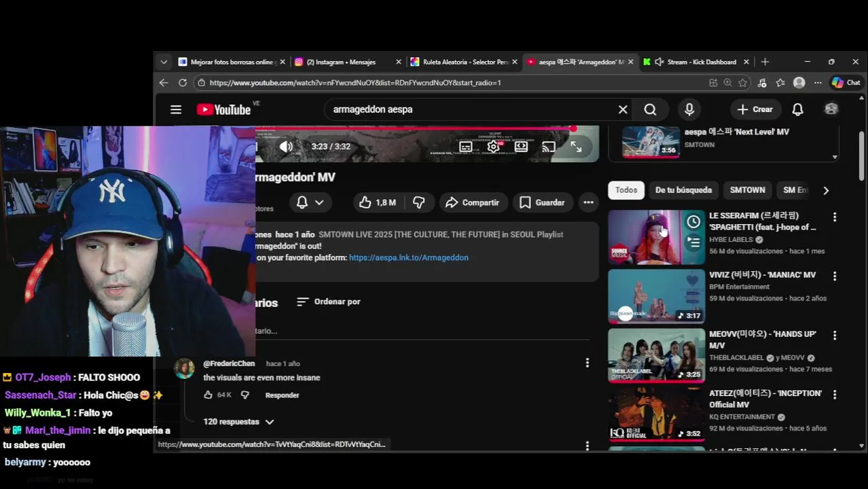The height and width of the screenshot is (489, 868).
Task: Open ATEEZ INCEPTION Official MV title
Action: (x=765, y=399)
